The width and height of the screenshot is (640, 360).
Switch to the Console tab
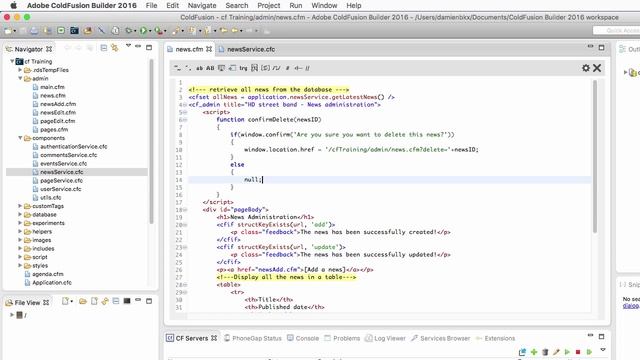(303, 338)
